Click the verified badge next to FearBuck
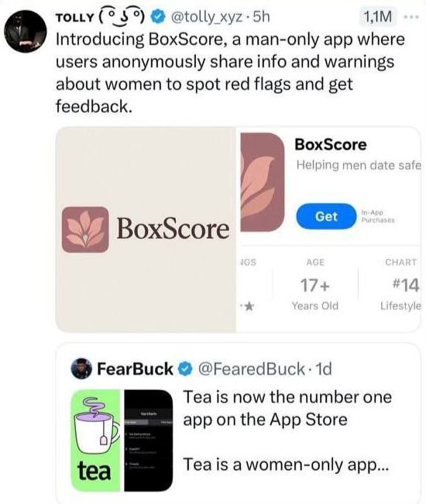426x504 pixels. coord(185,368)
